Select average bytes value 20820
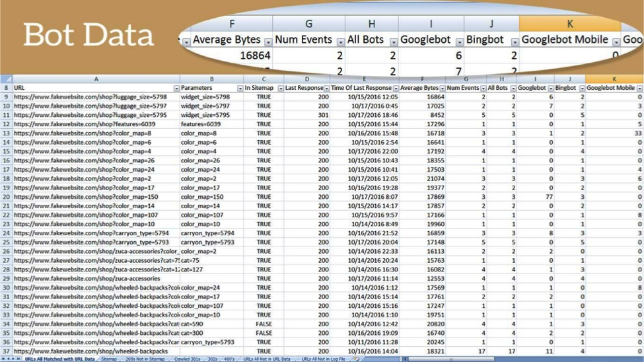The height and width of the screenshot is (362, 644). point(422,324)
